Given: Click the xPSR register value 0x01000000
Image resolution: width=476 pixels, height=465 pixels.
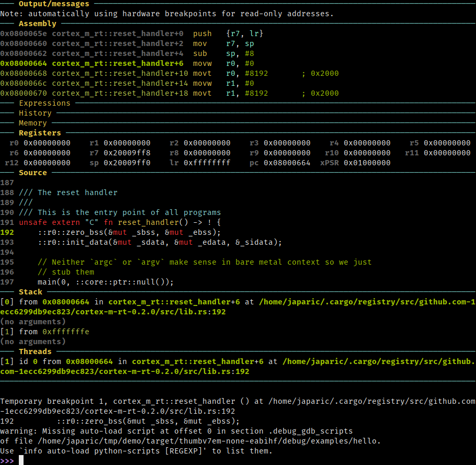Looking at the screenshot, I should pyautogui.click(x=367, y=163).
